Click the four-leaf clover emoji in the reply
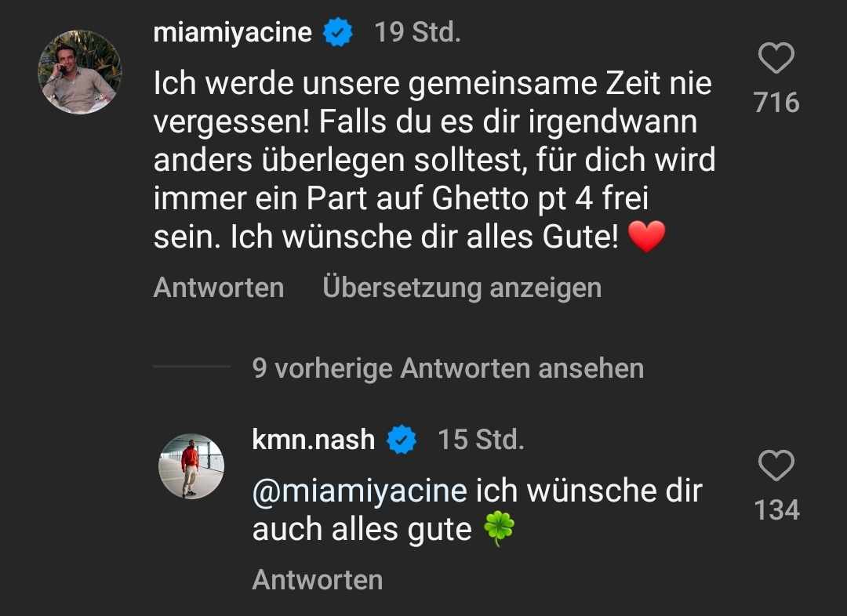The image size is (847, 616). (x=499, y=531)
